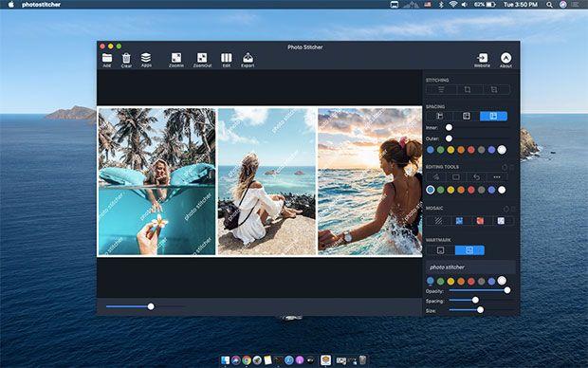Select the middle Spacing layout option
Screen dimensions: 588x368
point(466,116)
